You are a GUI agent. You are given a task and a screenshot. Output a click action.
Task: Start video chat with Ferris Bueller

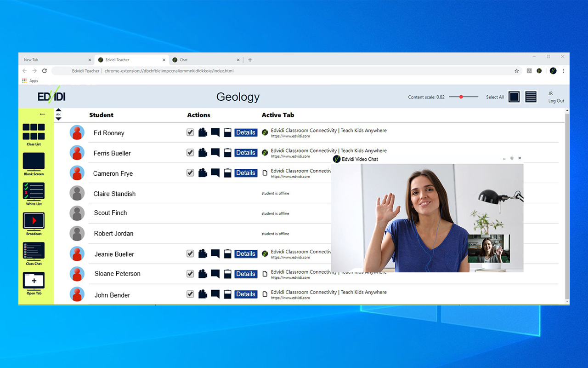tap(203, 153)
